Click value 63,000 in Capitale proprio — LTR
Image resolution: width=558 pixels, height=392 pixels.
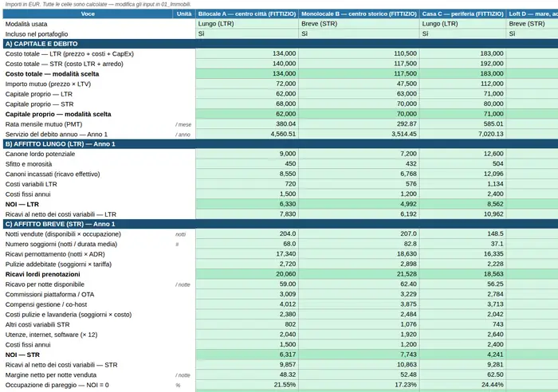pos(407,93)
